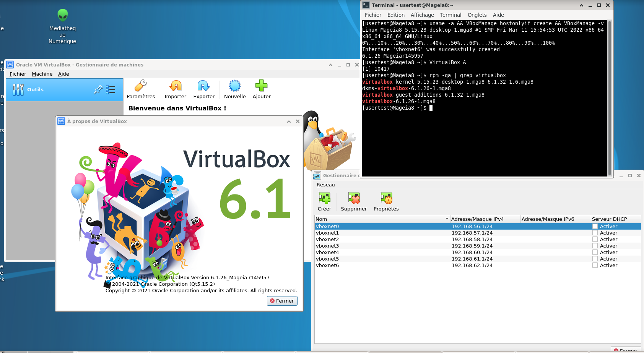Open Aide menu in Terminal
Viewport: 644px width, 353px height.
[x=498, y=15]
